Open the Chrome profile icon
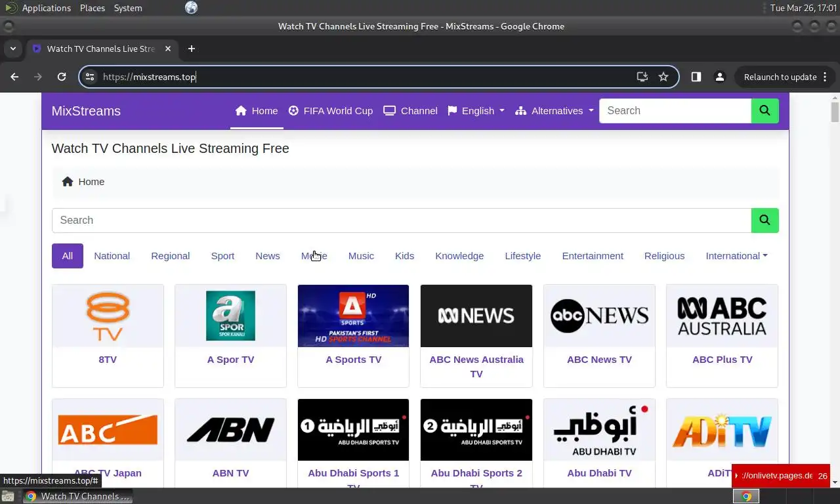Viewport: 840px width, 504px height. (720, 77)
